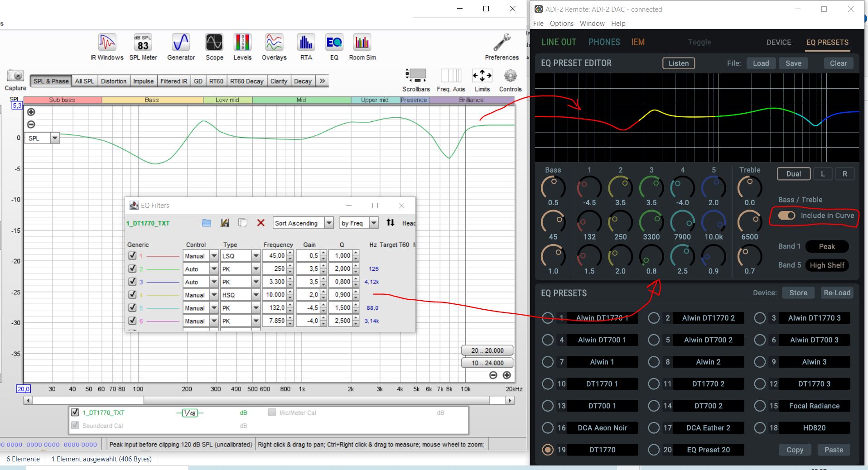
Task: Open Band 5 High Shelf selector
Action: coord(827,265)
